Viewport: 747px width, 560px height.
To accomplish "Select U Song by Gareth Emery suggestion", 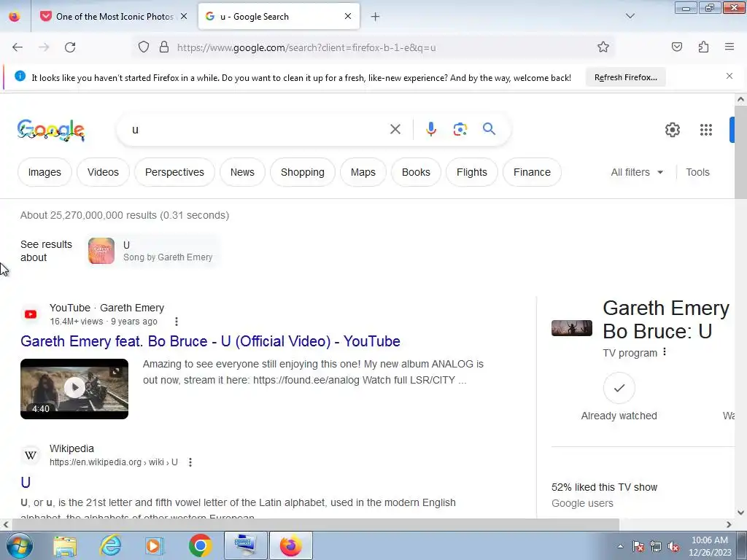I will (152, 251).
